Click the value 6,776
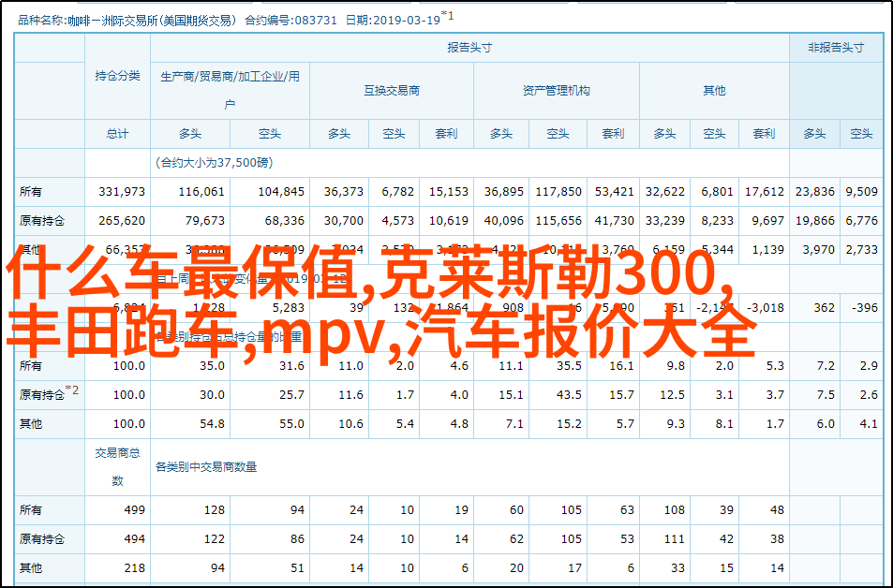 click(862, 221)
